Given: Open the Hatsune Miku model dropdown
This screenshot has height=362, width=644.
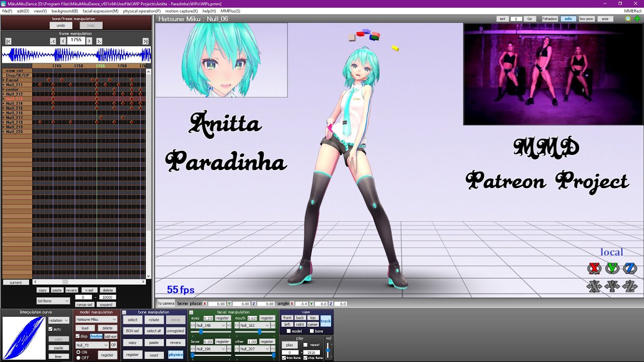Looking at the screenshot, I should [x=96, y=320].
